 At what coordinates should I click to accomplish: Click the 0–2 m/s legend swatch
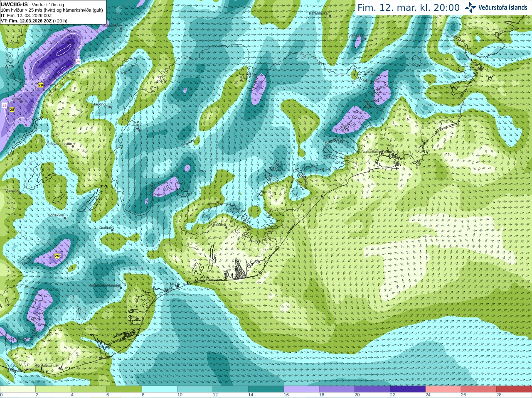point(18,389)
